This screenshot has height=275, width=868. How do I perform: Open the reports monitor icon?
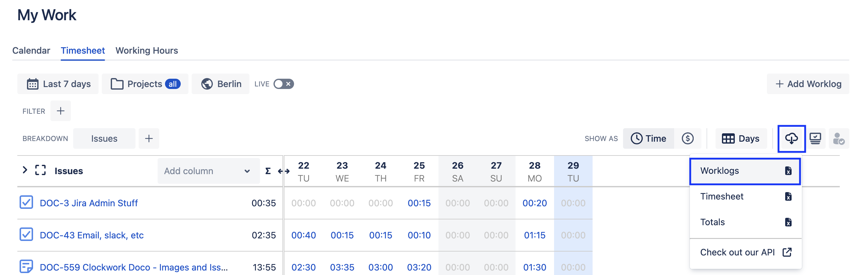815,138
